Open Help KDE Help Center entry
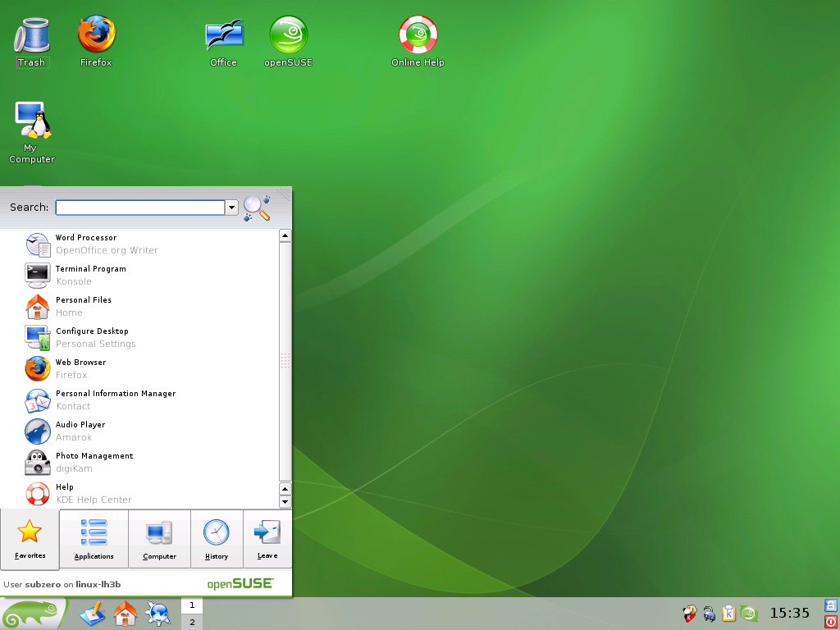This screenshot has height=630, width=840. point(139,493)
